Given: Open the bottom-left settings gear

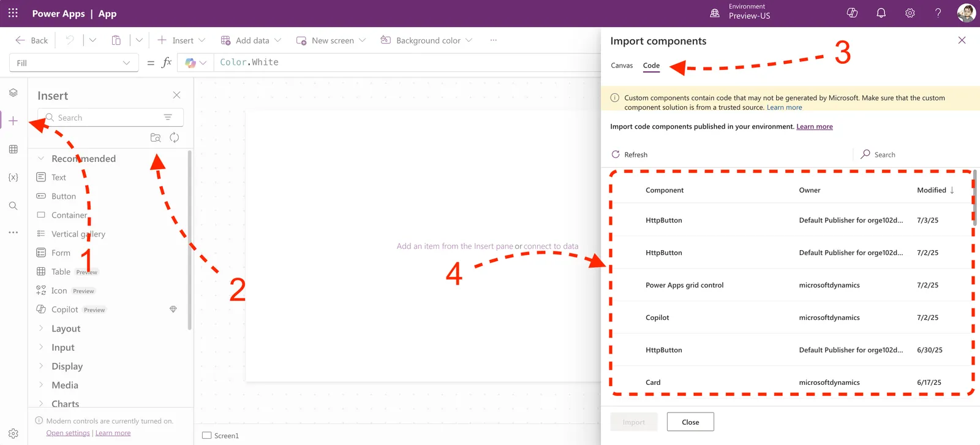Looking at the screenshot, I should [x=13, y=433].
